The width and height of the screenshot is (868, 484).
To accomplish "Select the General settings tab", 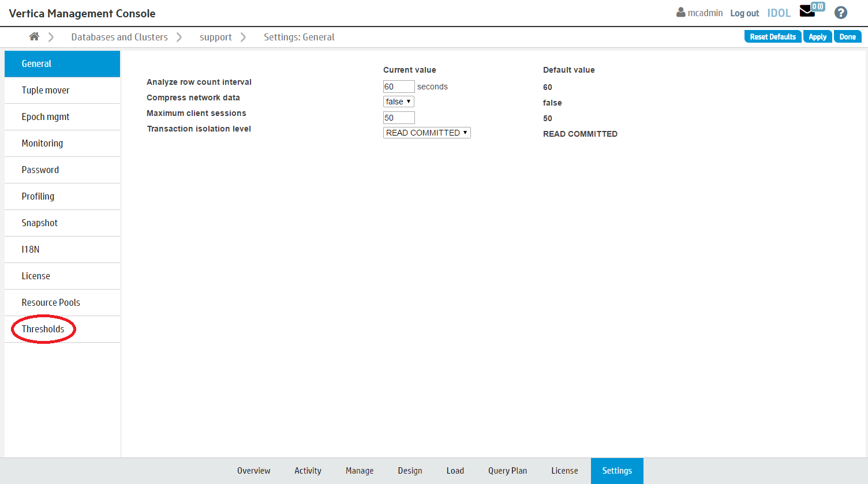I will (62, 63).
